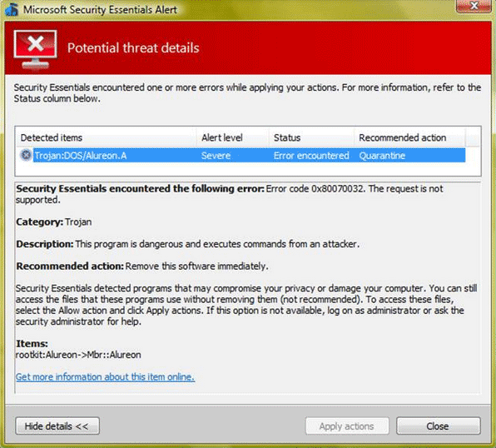
Task: Click the Microsoft Security Essentials Alert title
Action: tap(100, 9)
